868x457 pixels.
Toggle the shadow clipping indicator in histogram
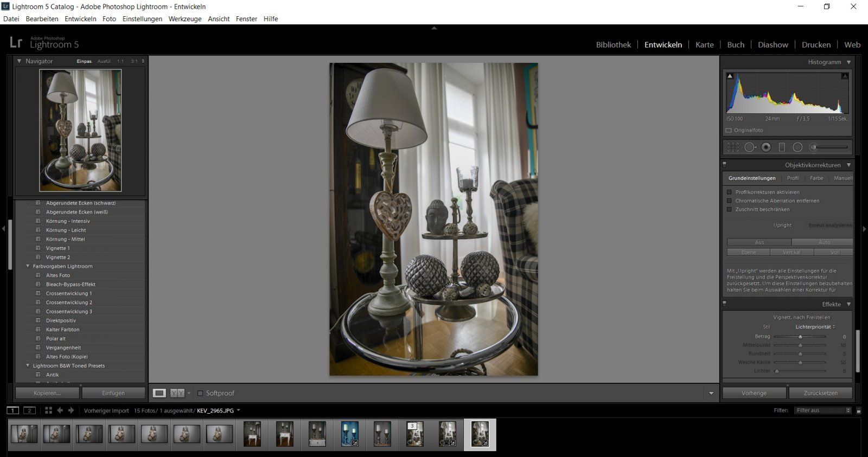[730, 76]
